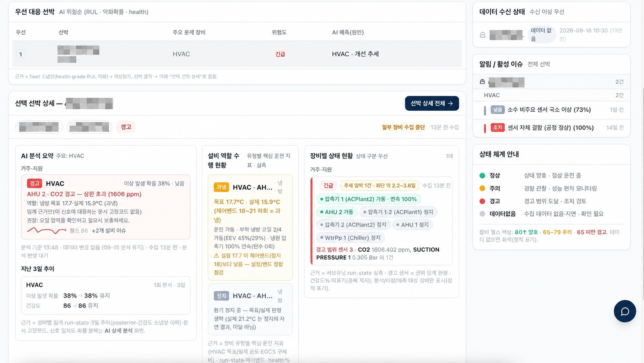Expand the HVAC 2건 alert group
Image resolution: width=644 pixels, height=363 pixels.
(552, 95)
